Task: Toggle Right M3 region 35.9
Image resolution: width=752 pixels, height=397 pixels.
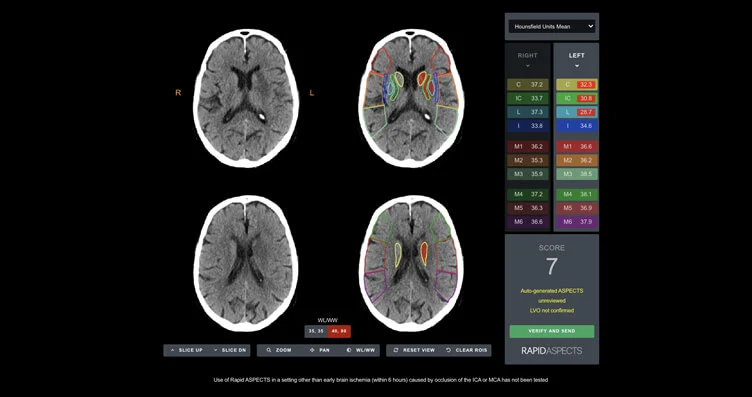Action: (x=528, y=175)
